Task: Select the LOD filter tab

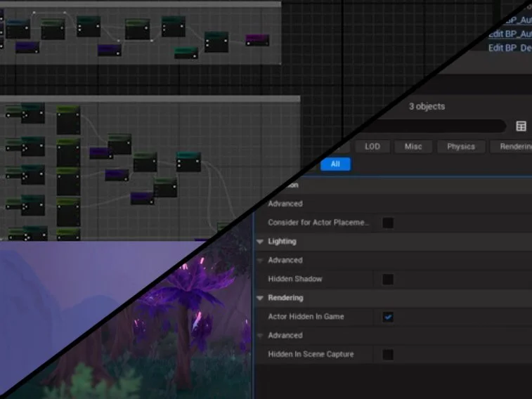Action: click(x=372, y=146)
